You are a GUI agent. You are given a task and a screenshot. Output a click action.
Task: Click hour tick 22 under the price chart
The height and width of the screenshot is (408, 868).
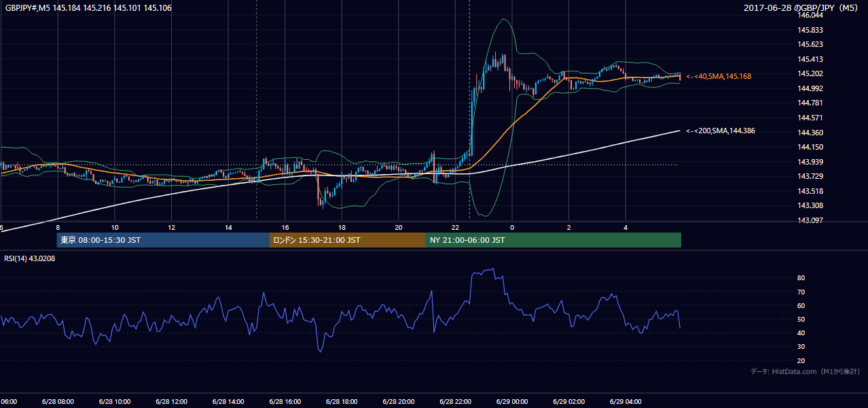click(455, 228)
